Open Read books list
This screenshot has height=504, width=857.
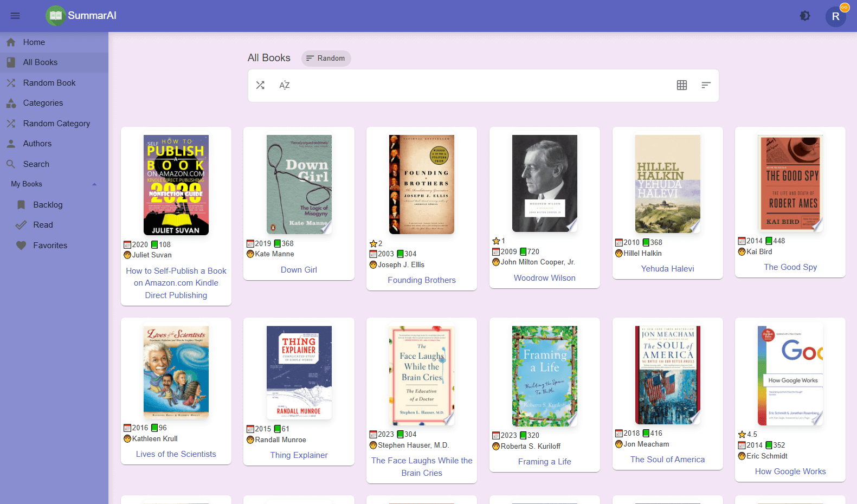pos(54,225)
